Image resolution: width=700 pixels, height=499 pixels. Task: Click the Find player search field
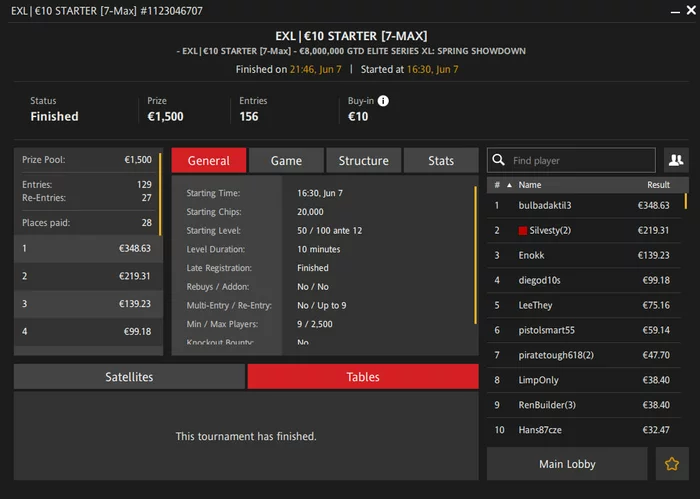click(x=571, y=160)
